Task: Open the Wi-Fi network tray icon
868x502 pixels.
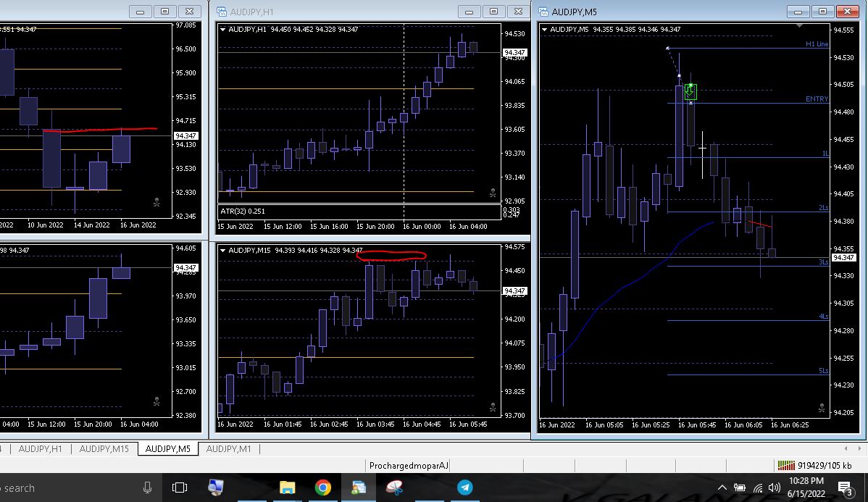Action: point(758,488)
